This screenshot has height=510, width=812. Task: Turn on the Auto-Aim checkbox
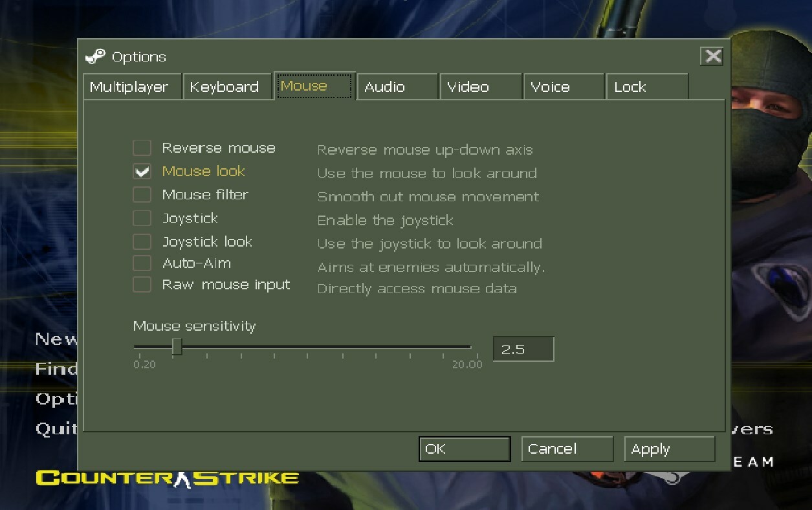pos(142,263)
